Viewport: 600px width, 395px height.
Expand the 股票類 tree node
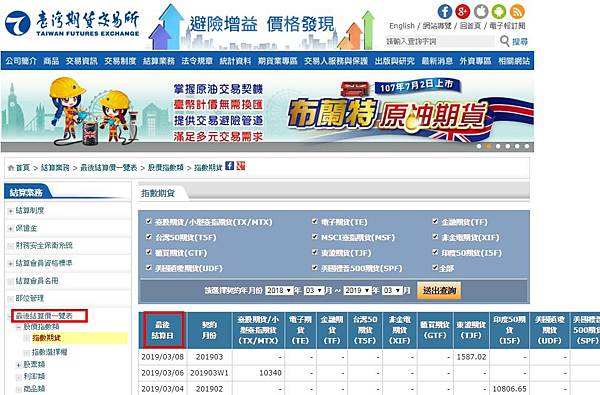18,365
